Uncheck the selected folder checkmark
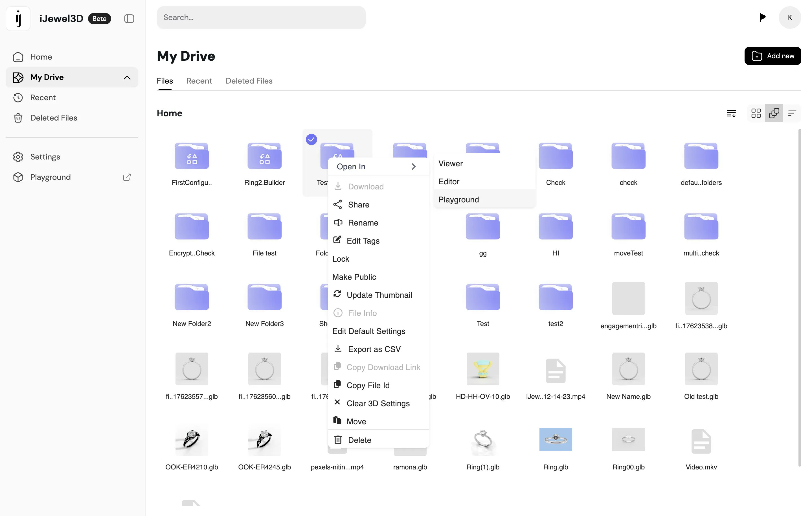This screenshot has width=812, height=516. point(311,139)
